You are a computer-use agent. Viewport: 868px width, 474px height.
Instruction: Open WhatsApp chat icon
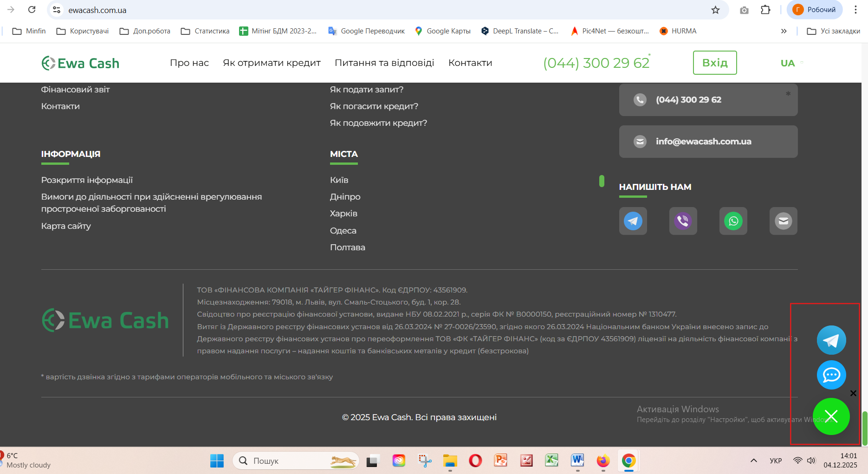click(x=733, y=221)
